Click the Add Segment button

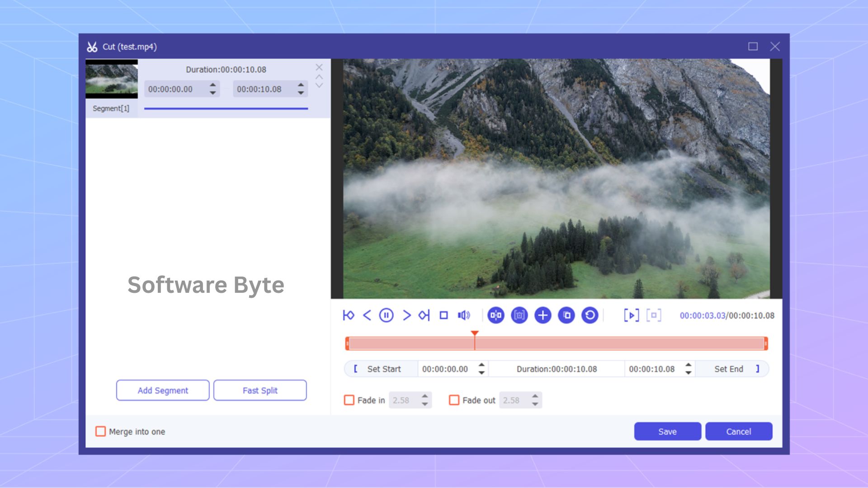(x=163, y=390)
